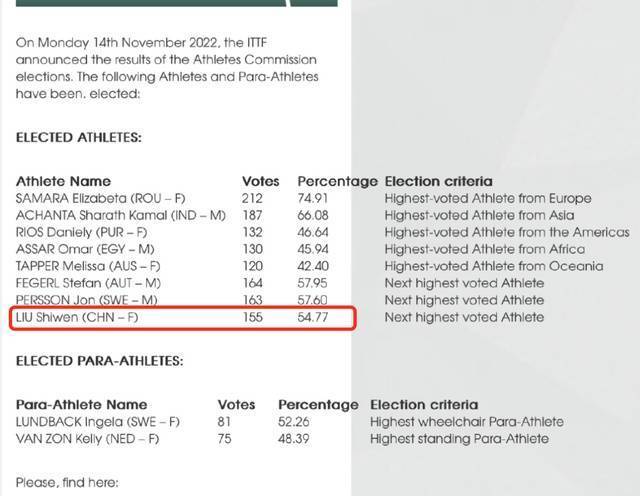Click the Para-Athlete Name header

coord(81,405)
